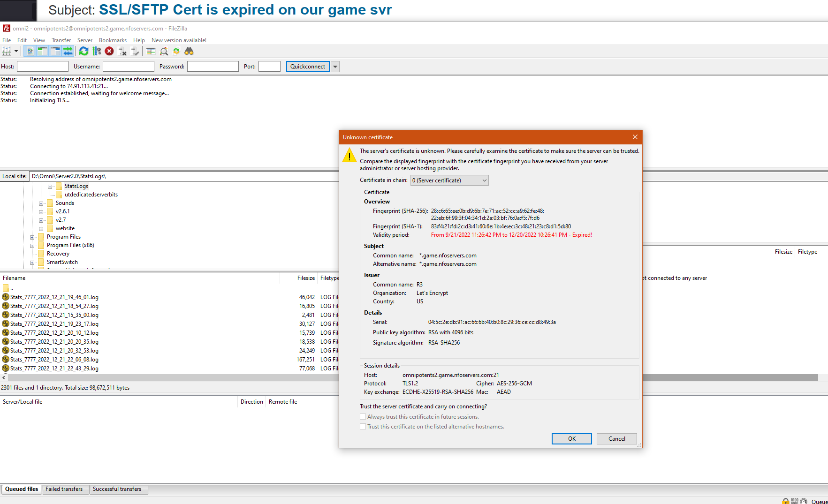This screenshot has width=828, height=504.
Task: Click icon of Stats_7777_2022_12_21_19_46_01.log
Action: (6, 297)
